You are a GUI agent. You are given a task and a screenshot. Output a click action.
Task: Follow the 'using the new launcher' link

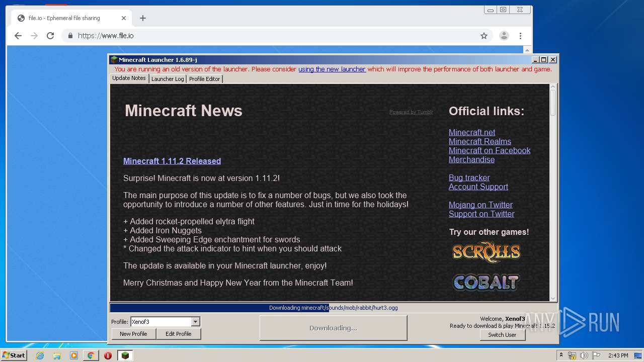(x=332, y=69)
